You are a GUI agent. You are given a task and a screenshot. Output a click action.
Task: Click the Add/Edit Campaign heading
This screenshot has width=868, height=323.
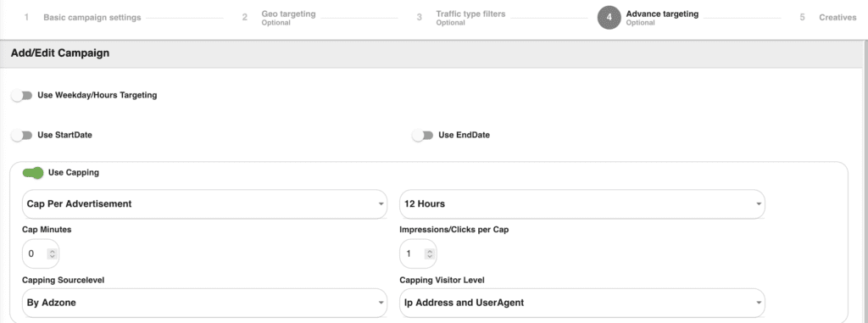(60, 53)
